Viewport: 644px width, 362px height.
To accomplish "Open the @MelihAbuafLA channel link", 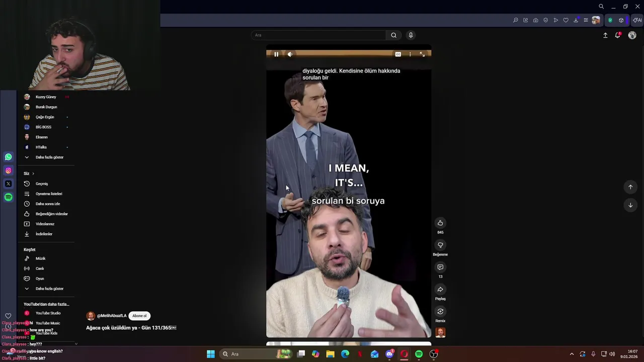I will point(112,316).
